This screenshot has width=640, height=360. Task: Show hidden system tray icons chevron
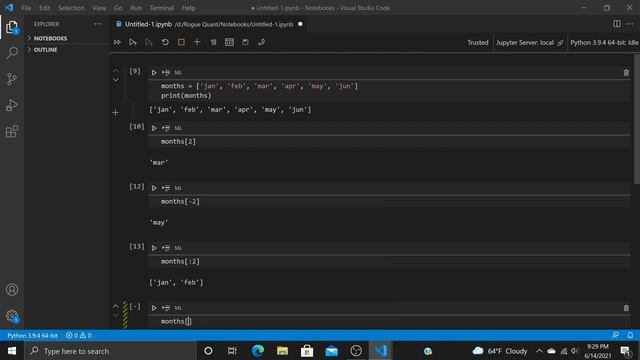(x=539, y=351)
